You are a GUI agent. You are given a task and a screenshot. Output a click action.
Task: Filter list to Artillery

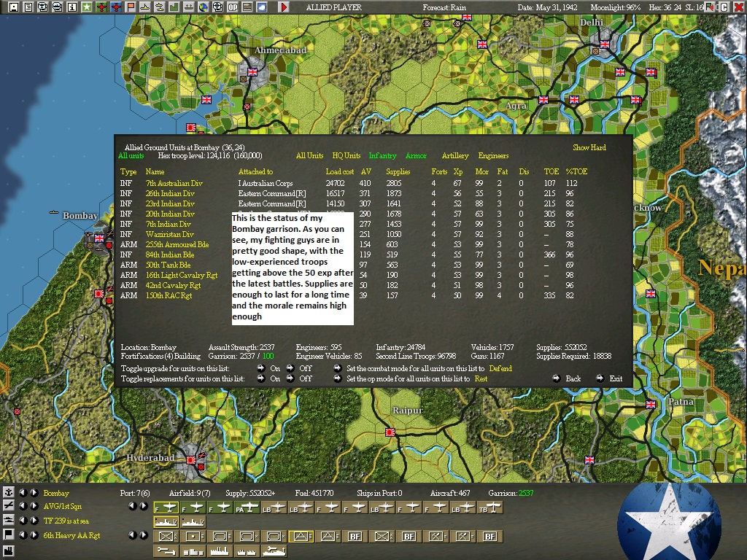[455, 156]
